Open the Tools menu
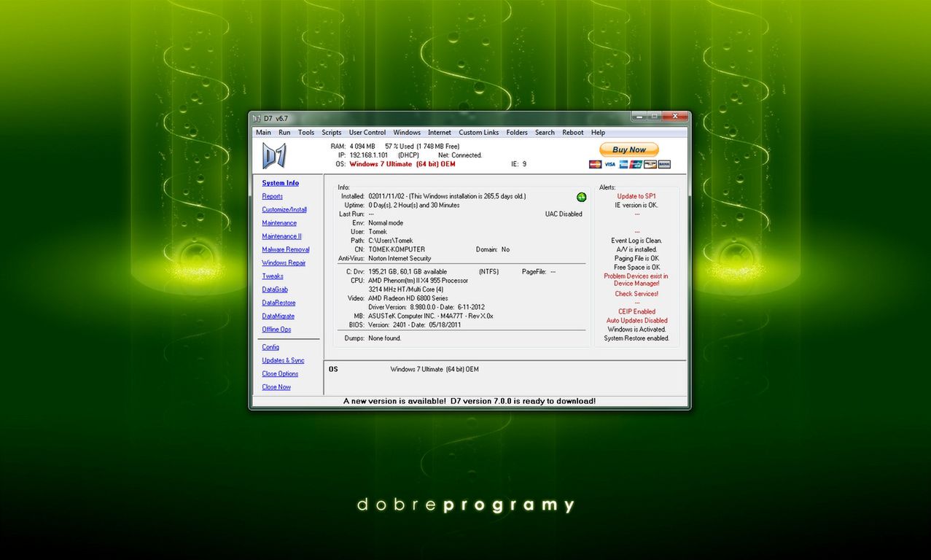The image size is (931, 560). click(x=306, y=133)
